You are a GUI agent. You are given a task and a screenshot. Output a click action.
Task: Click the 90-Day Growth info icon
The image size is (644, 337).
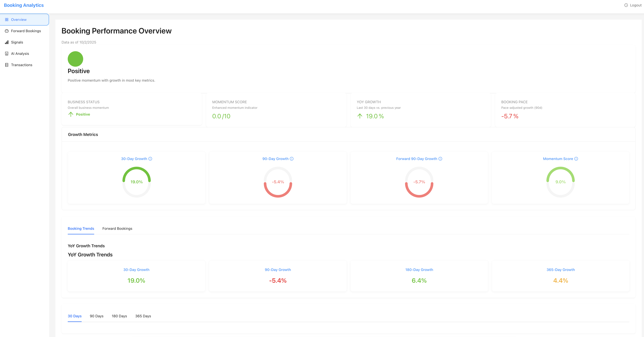tap(292, 158)
